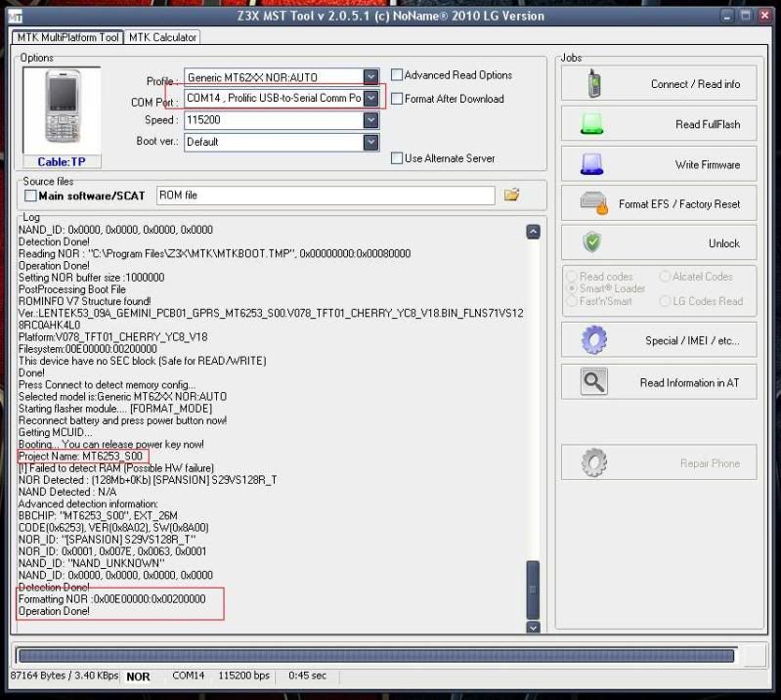781x700 pixels.
Task: Open the folder browse icon for ROM file
Action: click(511, 196)
